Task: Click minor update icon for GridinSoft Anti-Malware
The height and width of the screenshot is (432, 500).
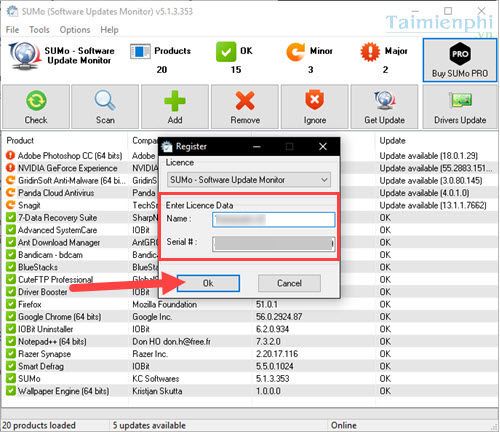Action: point(11,180)
